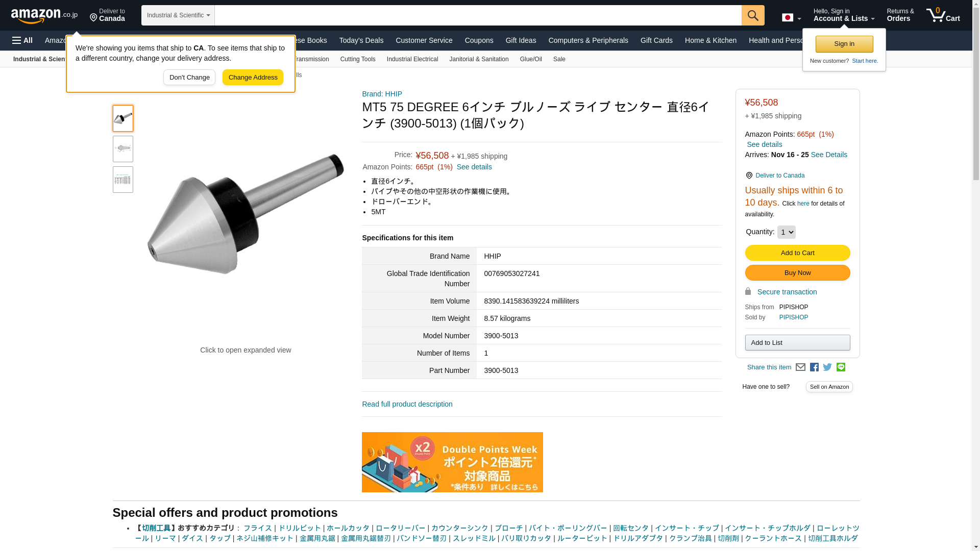Click Change Address in the popup
Image resolution: width=980 pixels, height=551 pixels.
[253, 78]
